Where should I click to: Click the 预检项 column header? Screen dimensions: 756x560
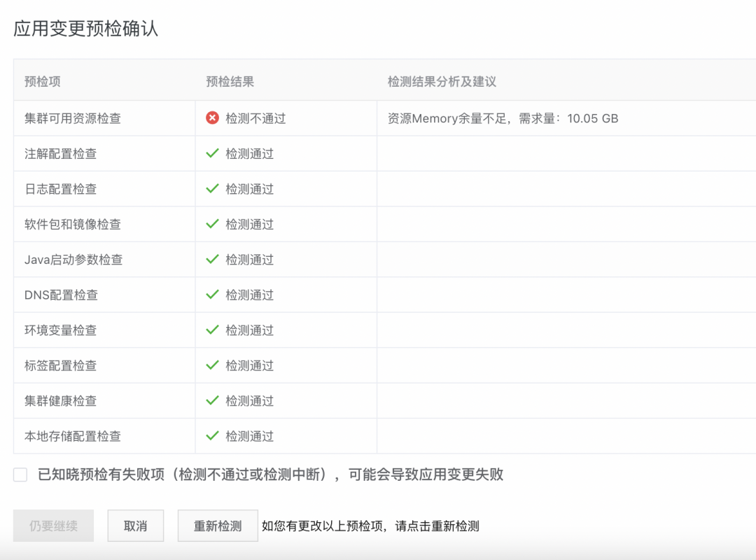pos(43,81)
